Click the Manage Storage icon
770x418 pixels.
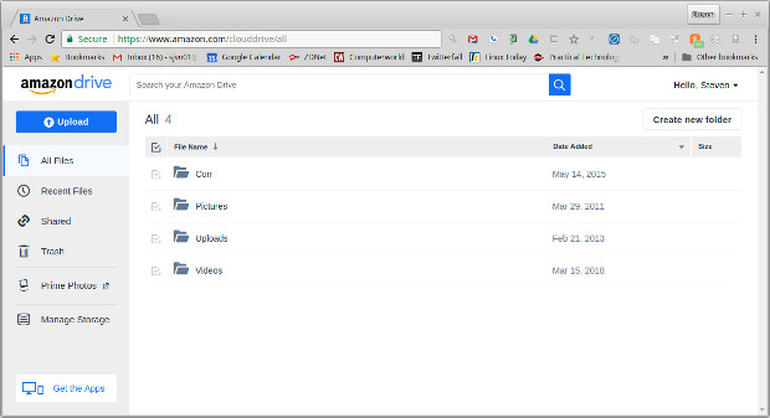(x=24, y=319)
